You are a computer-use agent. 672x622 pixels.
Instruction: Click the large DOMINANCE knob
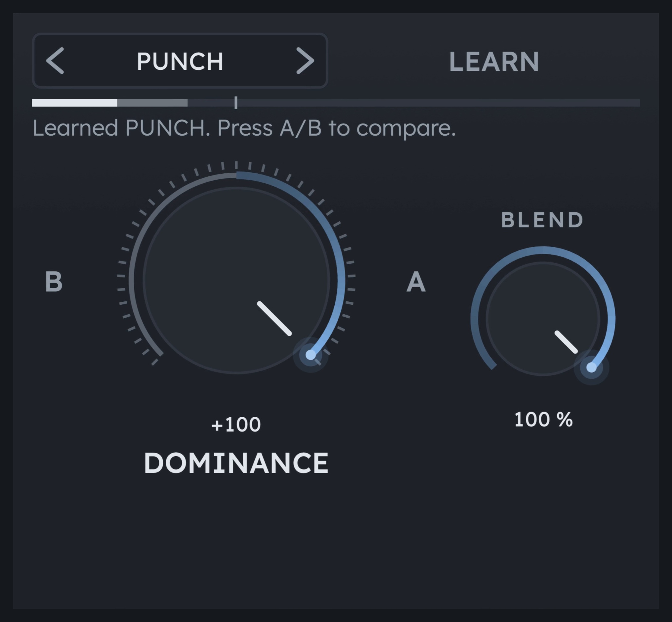pos(236,280)
